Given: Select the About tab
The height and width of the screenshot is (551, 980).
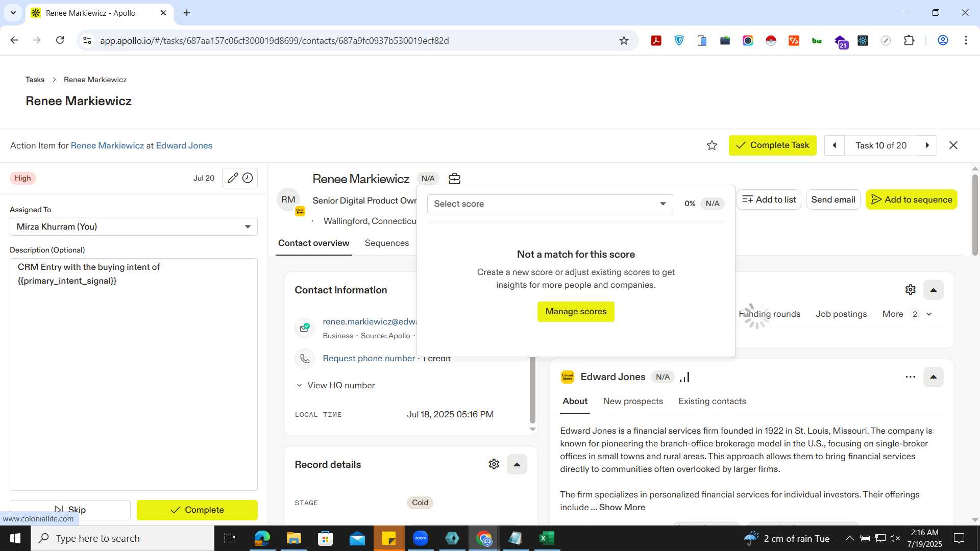Looking at the screenshot, I should coord(575,402).
